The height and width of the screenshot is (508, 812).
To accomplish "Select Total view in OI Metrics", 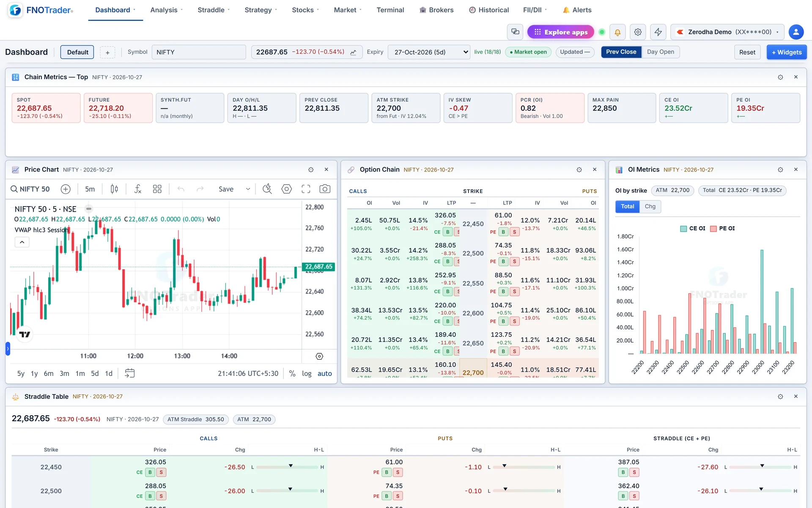I will pos(627,207).
